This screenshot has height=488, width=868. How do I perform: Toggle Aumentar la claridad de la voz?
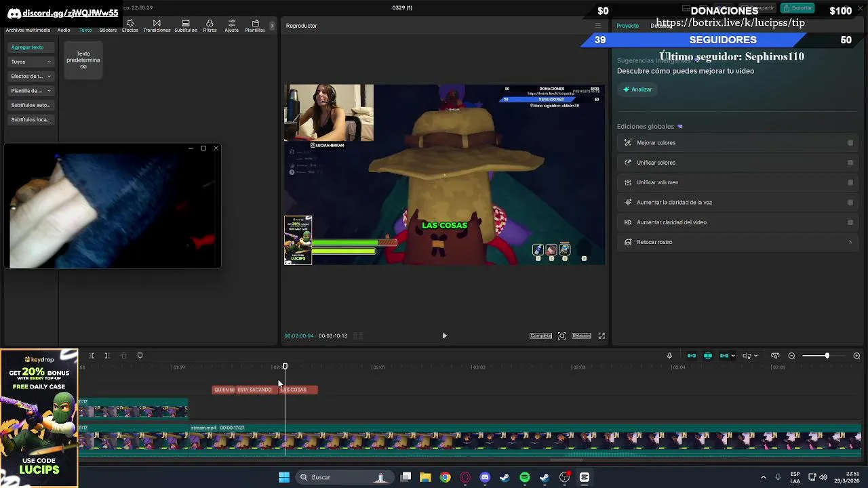pos(850,202)
